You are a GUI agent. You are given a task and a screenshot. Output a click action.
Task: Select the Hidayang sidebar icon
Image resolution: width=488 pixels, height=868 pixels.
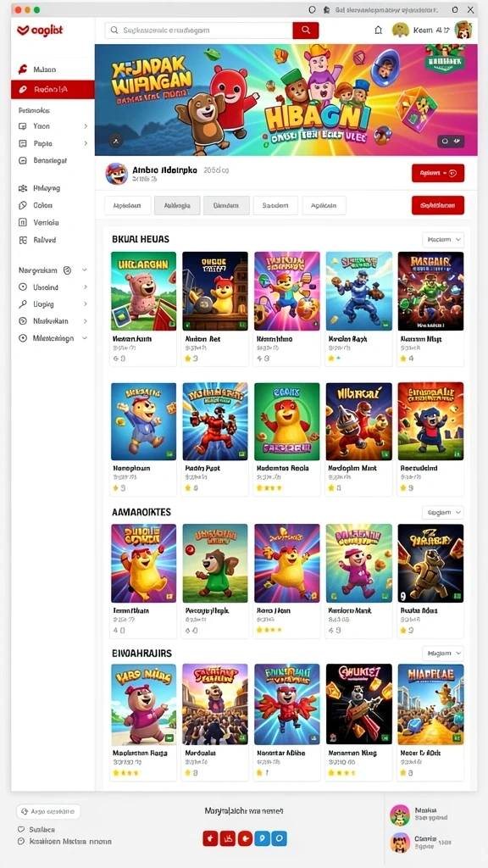pyautogui.click(x=23, y=188)
